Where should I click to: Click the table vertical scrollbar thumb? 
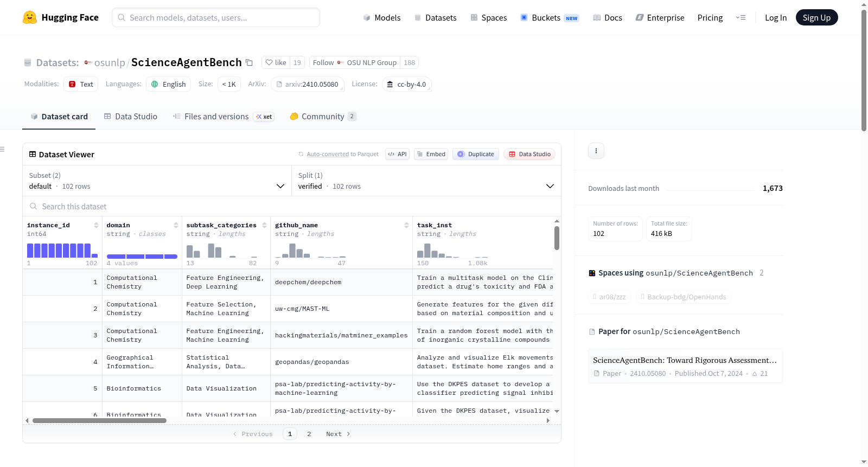[557, 238]
